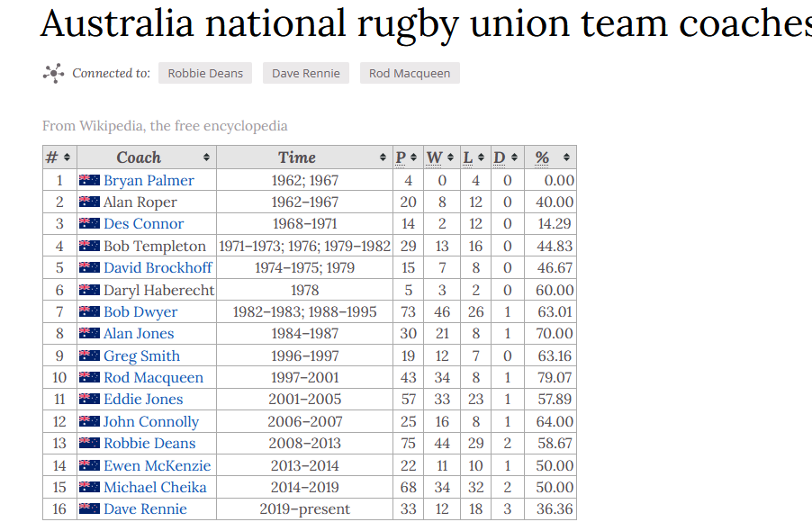Visit the Ewen McKenzie link
This screenshot has width=812, height=531.
[157, 465]
